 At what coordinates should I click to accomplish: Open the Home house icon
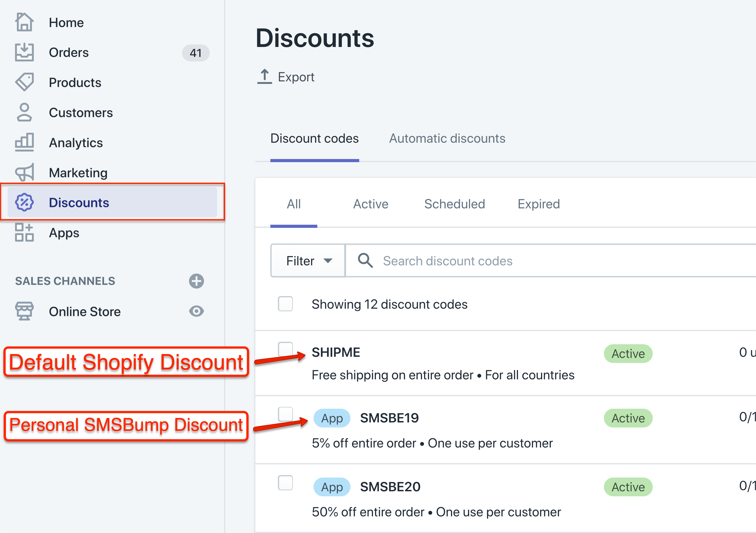[24, 22]
